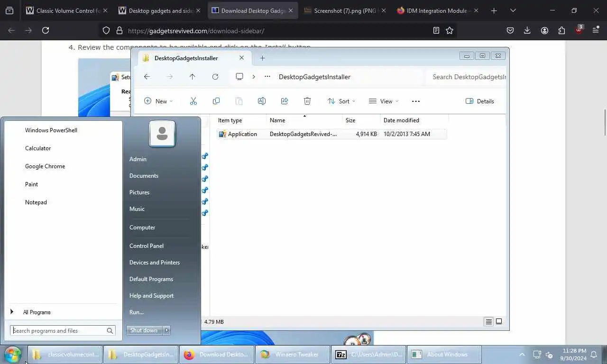Click the Start orb button
This screenshot has height=364, width=607.
pyautogui.click(x=13, y=355)
